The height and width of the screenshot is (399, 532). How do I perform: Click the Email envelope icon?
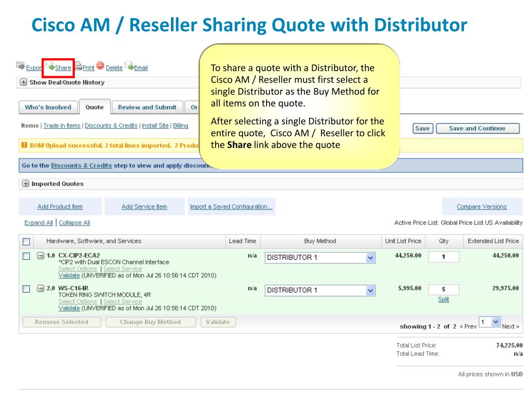point(129,66)
